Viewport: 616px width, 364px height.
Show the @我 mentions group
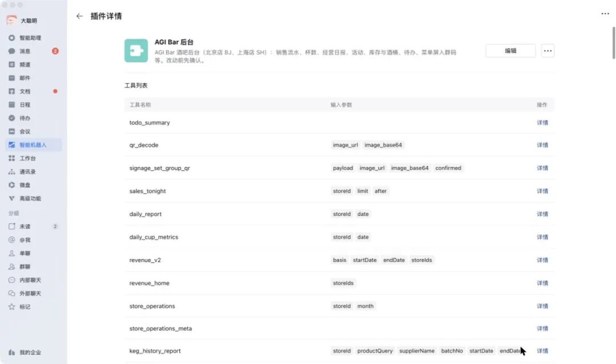coord(34,240)
